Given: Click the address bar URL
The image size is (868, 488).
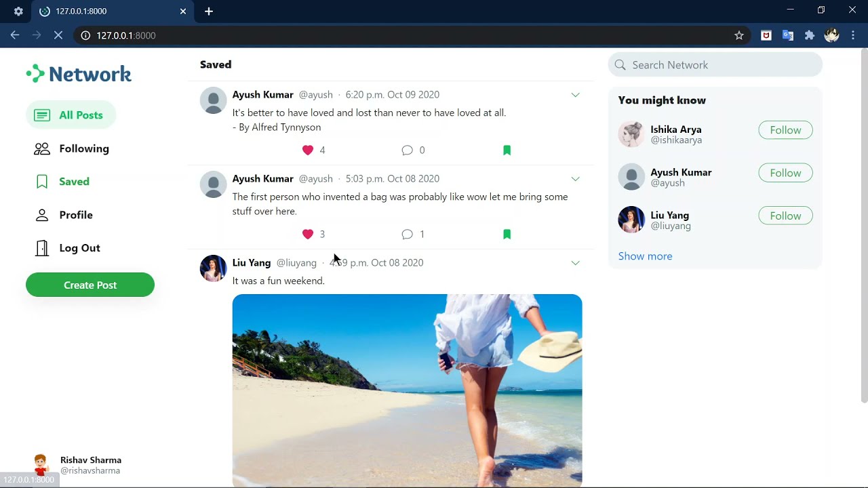Looking at the screenshot, I should 126,35.
